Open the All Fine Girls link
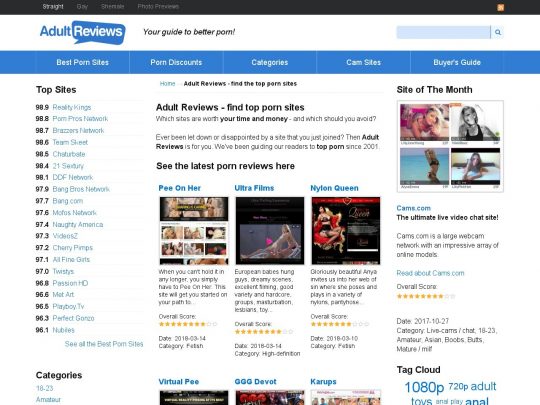This screenshot has height=405, width=540. click(71, 260)
